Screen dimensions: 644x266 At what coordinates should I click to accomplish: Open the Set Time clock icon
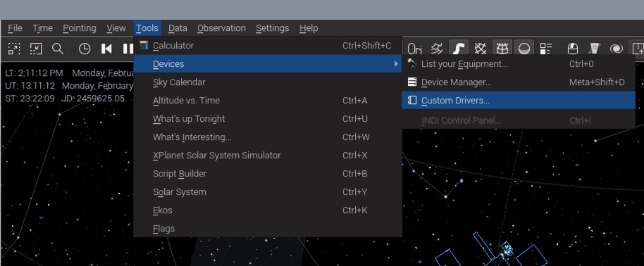point(84,49)
